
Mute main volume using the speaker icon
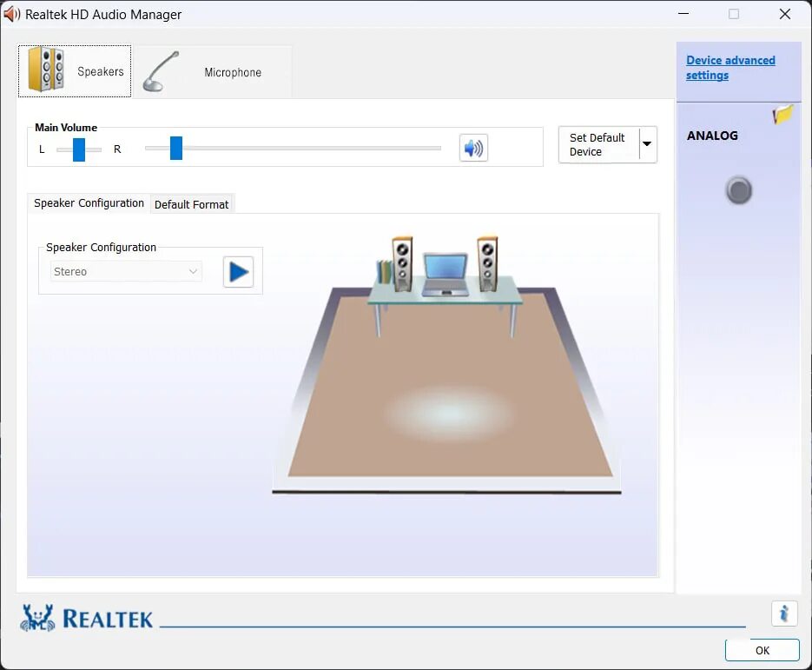pos(473,148)
